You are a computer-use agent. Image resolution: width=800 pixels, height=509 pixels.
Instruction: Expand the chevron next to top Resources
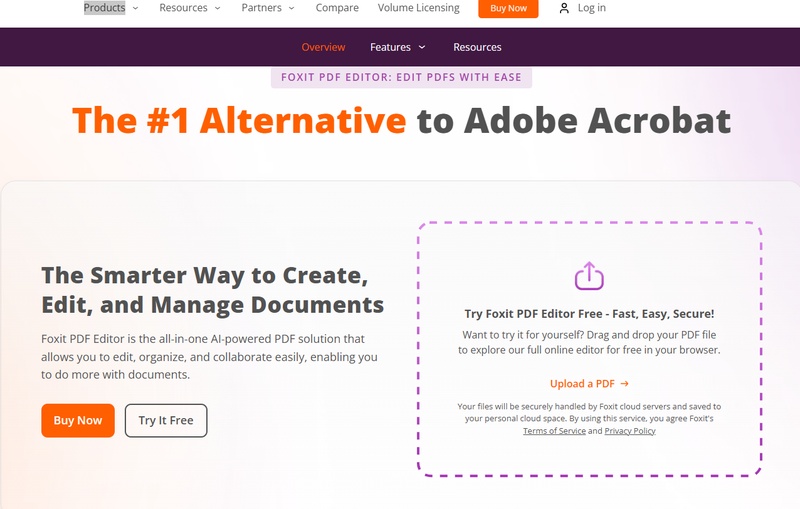217,8
